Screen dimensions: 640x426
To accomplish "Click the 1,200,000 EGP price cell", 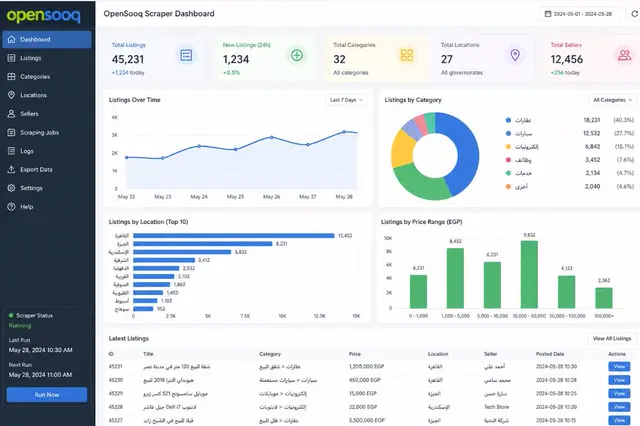I will point(367,366).
